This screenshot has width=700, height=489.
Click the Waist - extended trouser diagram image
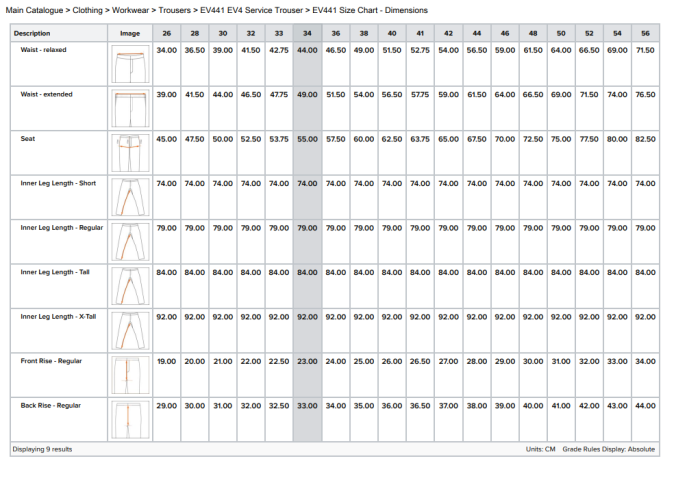pos(129,108)
